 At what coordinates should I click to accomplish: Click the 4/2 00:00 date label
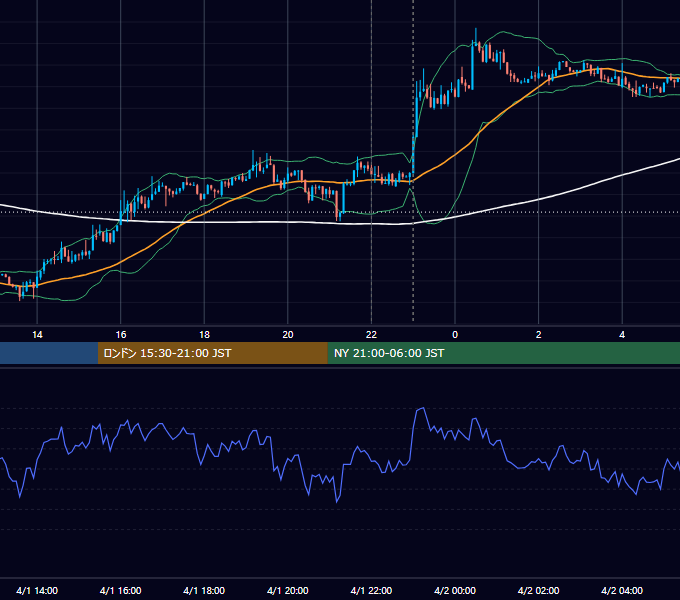point(455,590)
